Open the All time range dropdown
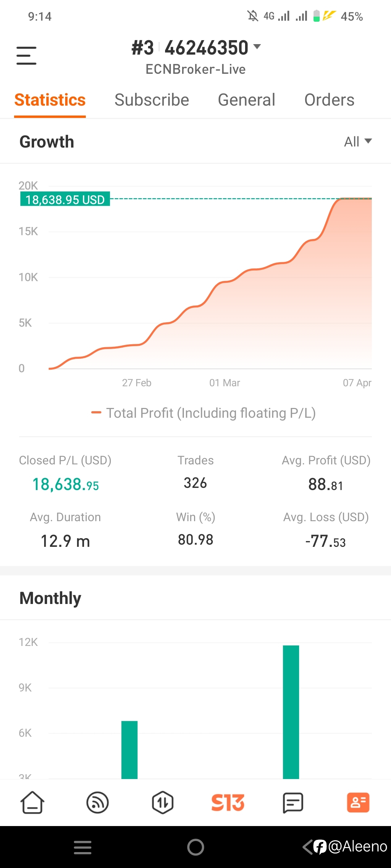Viewport: 391px width, 868px height. pos(358,141)
